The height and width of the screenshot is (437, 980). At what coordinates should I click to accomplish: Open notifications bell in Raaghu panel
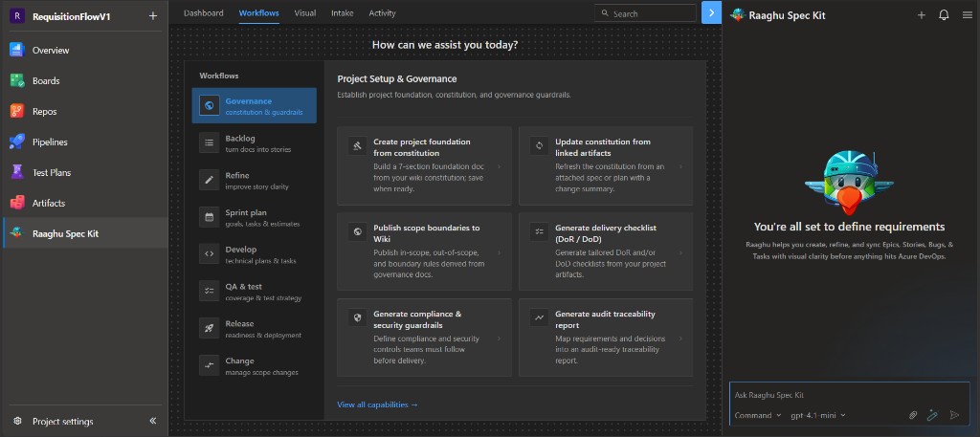pyautogui.click(x=945, y=15)
